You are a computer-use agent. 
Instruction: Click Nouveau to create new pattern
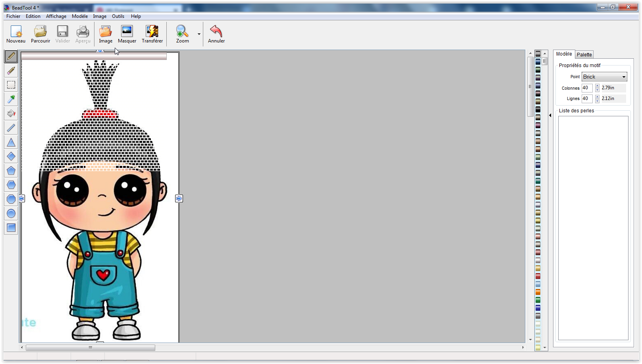tap(16, 34)
